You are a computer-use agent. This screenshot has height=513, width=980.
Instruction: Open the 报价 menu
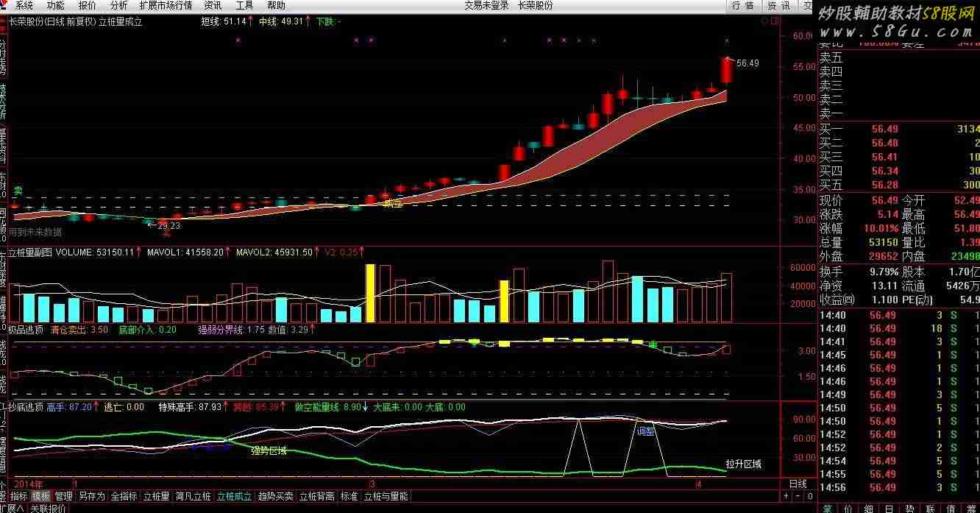(88, 5)
